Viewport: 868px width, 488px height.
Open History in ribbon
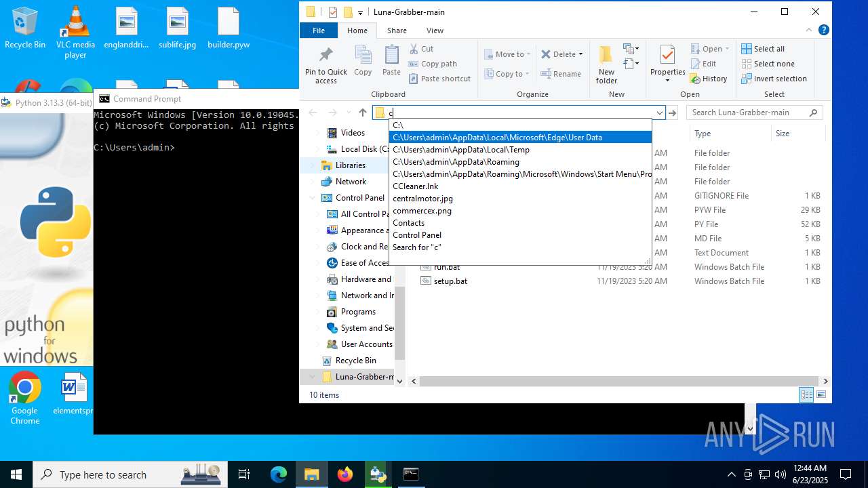point(709,79)
